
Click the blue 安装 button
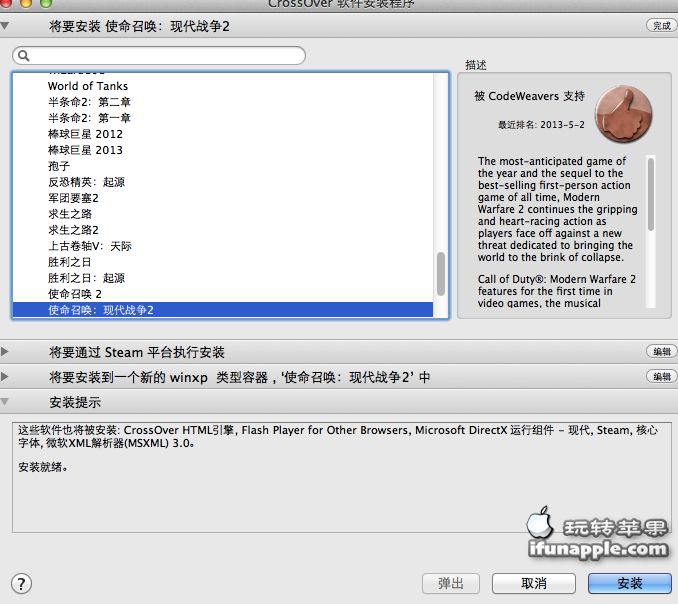(x=630, y=583)
